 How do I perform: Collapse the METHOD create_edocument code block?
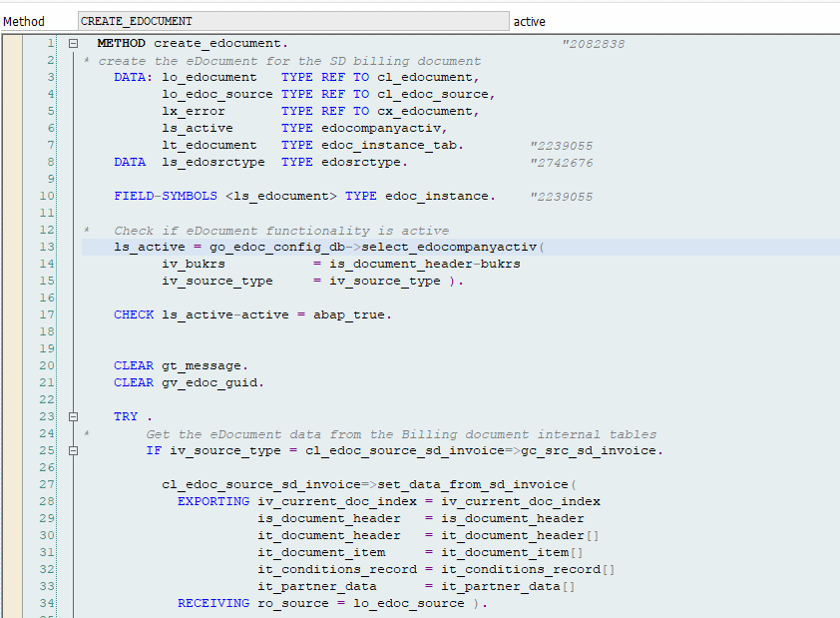[73, 44]
